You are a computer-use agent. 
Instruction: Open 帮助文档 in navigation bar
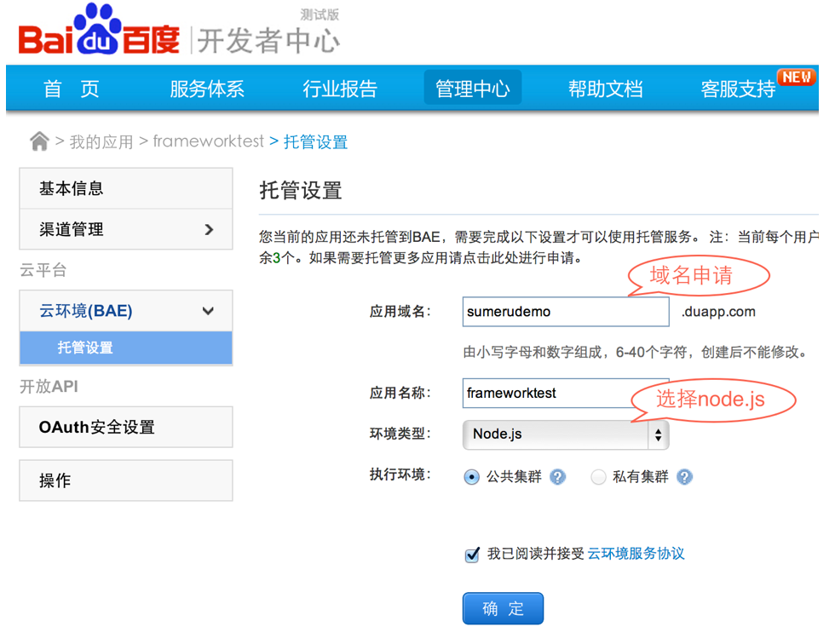[606, 89]
